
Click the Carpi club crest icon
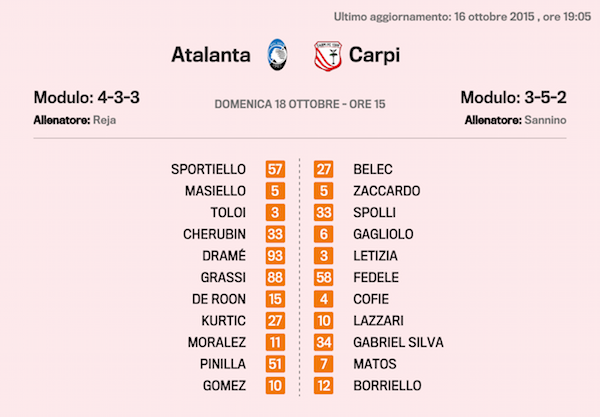click(326, 54)
